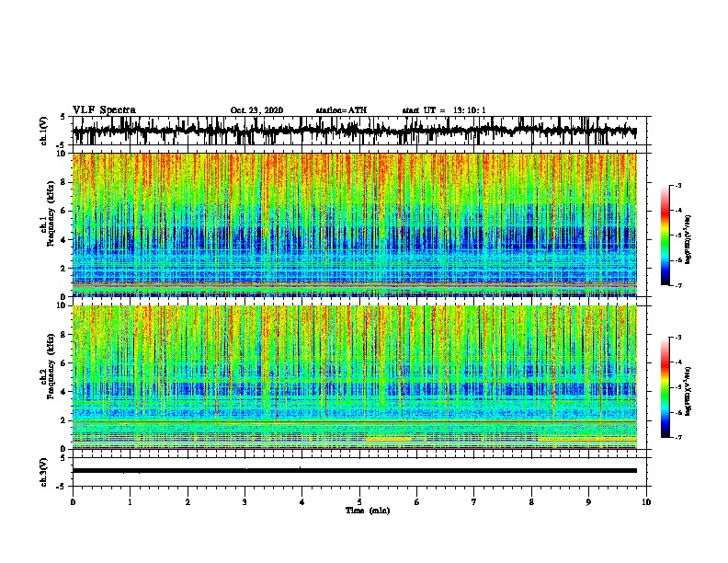Click the time axis tick "4"
728x563 pixels.
[301, 502]
